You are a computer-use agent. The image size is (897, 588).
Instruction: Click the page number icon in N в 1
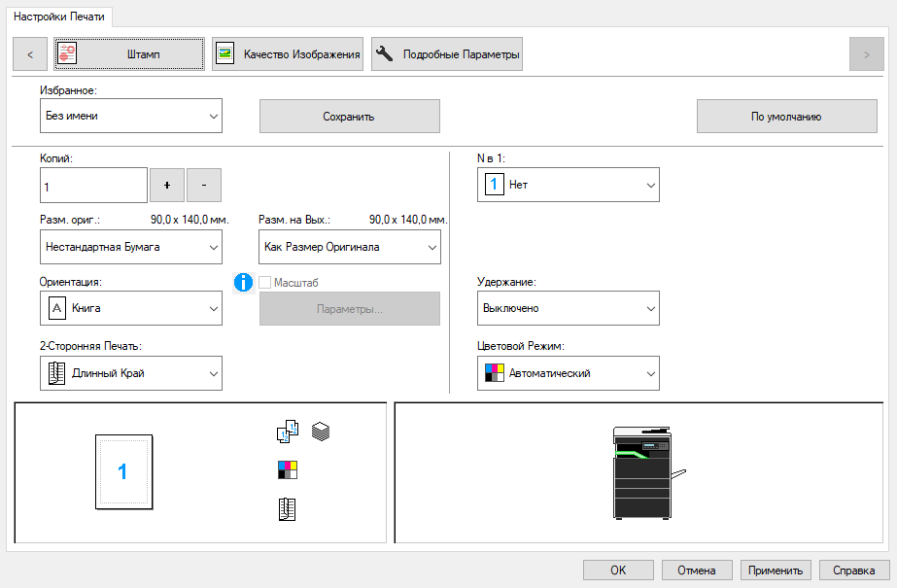tap(495, 185)
